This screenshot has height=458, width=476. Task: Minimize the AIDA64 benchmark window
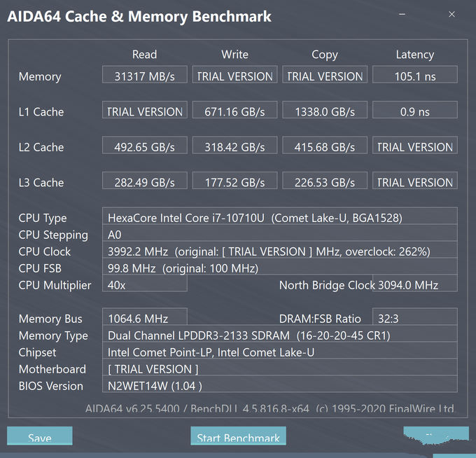[x=402, y=14]
